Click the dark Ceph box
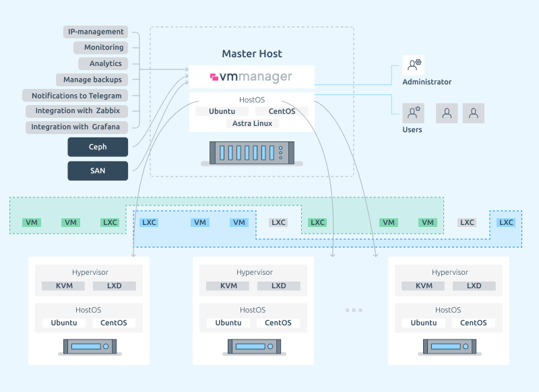The width and height of the screenshot is (539, 392). pyautogui.click(x=98, y=147)
